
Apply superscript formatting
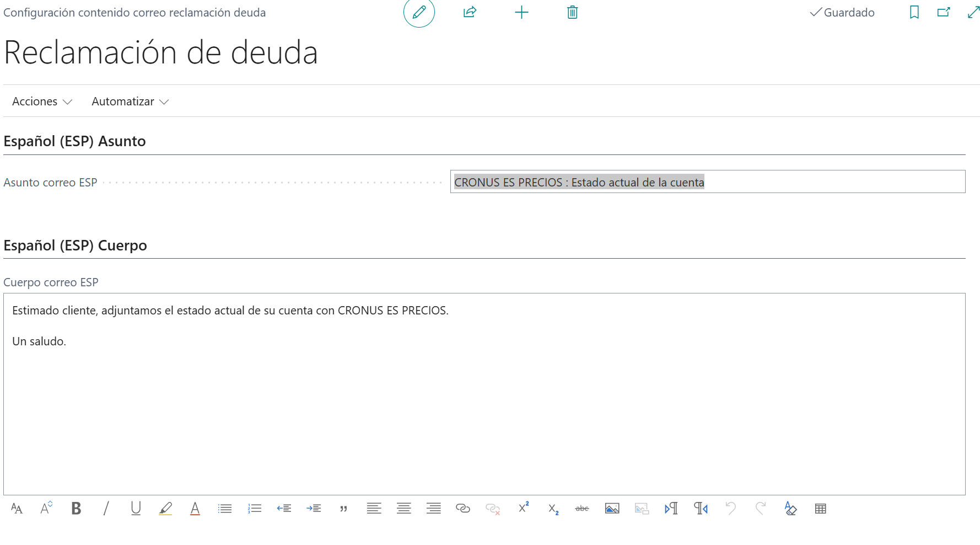coord(523,507)
